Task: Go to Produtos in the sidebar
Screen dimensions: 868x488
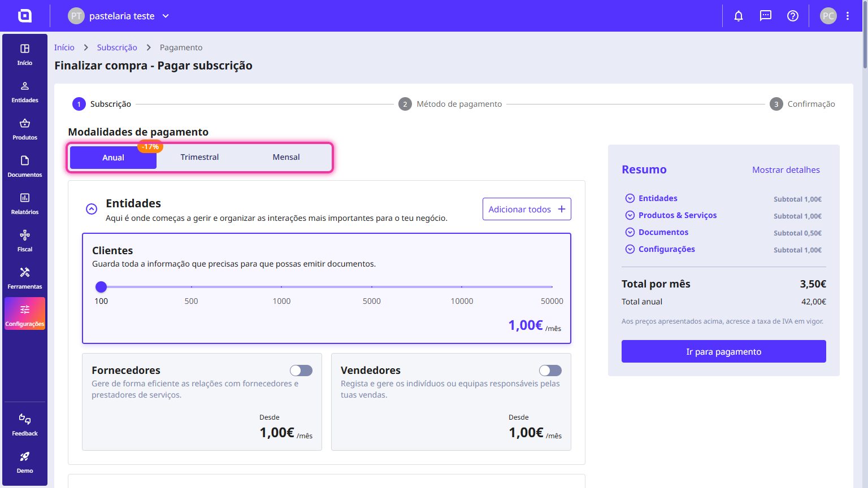Action: pyautogui.click(x=25, y=129)
